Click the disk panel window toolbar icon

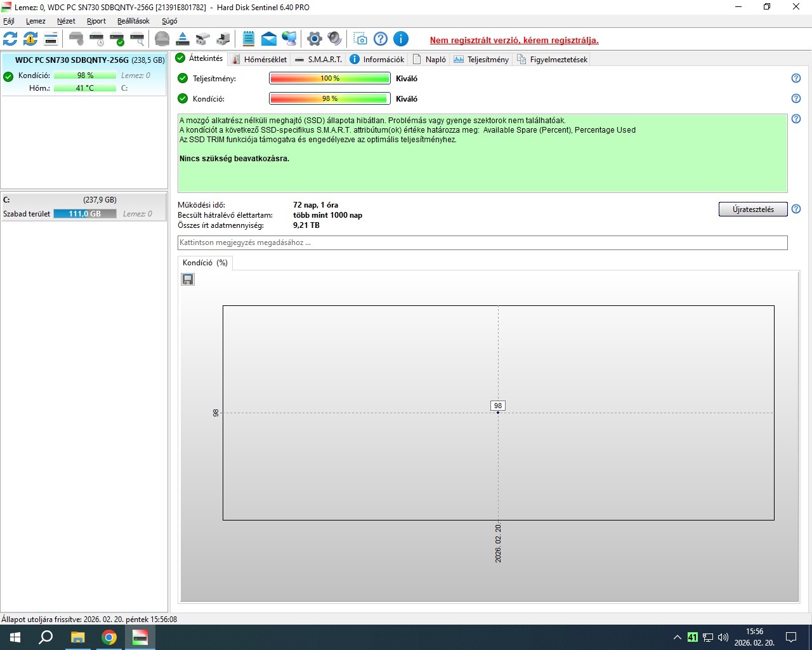(x=51, y=39)
